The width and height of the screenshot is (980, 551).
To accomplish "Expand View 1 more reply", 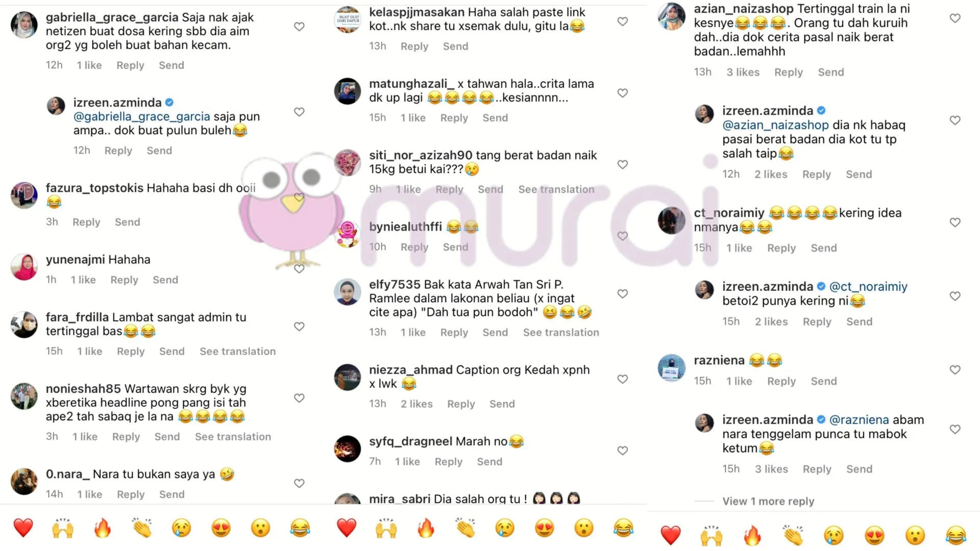I will coord(768,501).
